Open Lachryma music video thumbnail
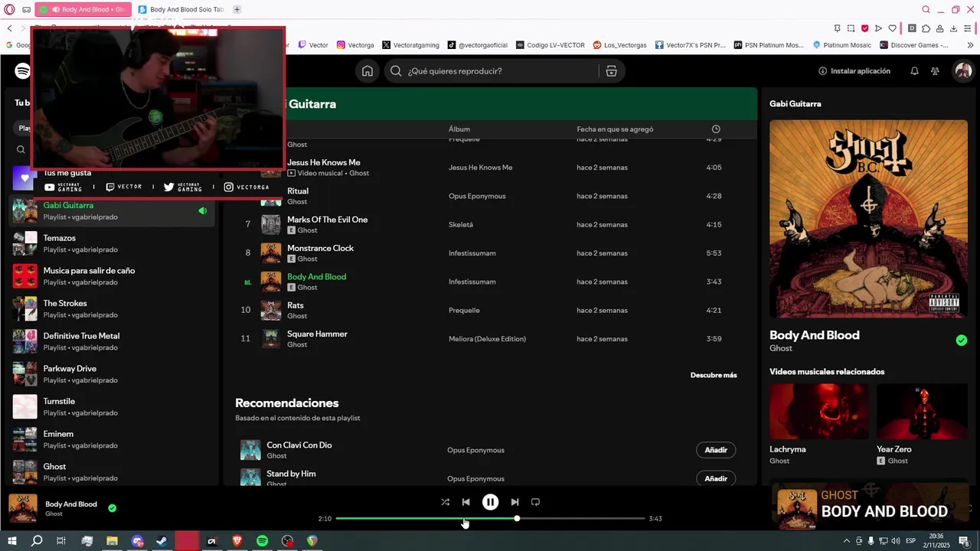This screenshot has height=551, width=980. 818,411
